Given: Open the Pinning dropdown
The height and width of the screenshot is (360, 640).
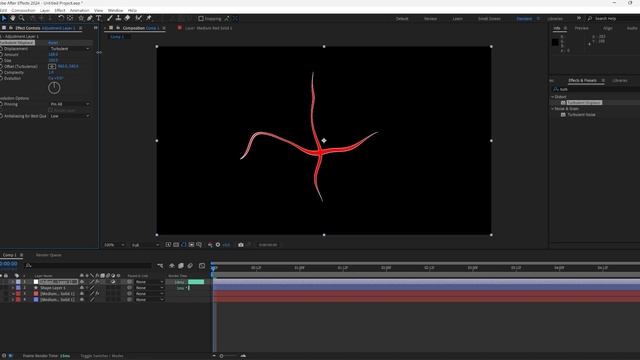Looking at the screenshot, I should (69, 104).
